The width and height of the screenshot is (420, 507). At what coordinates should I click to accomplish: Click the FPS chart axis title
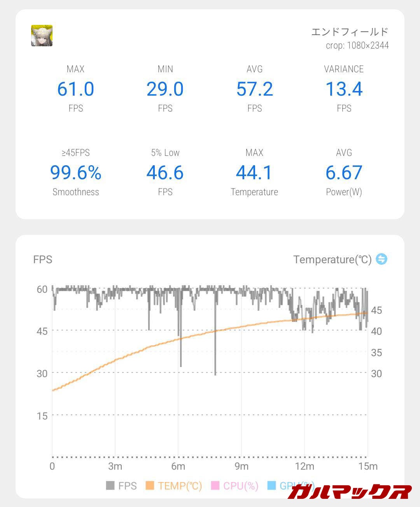(43, 259)
